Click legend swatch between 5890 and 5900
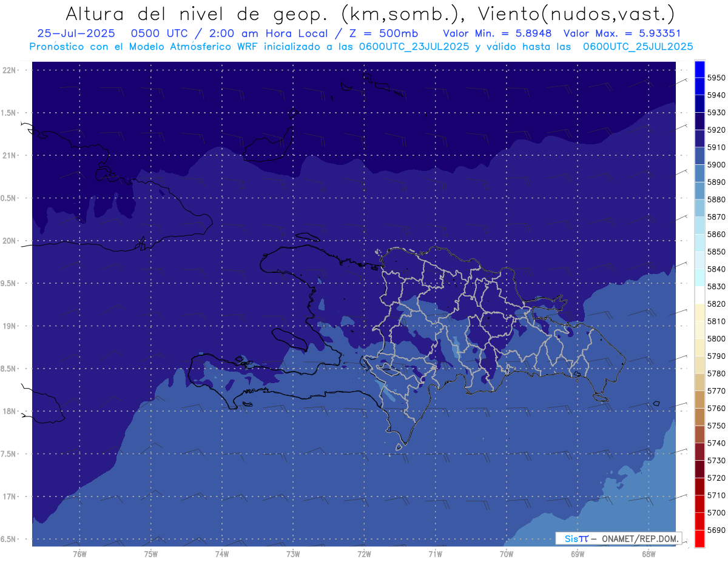Image resolution: width=728 pixels, height=562 pixels. pos(699,173)
